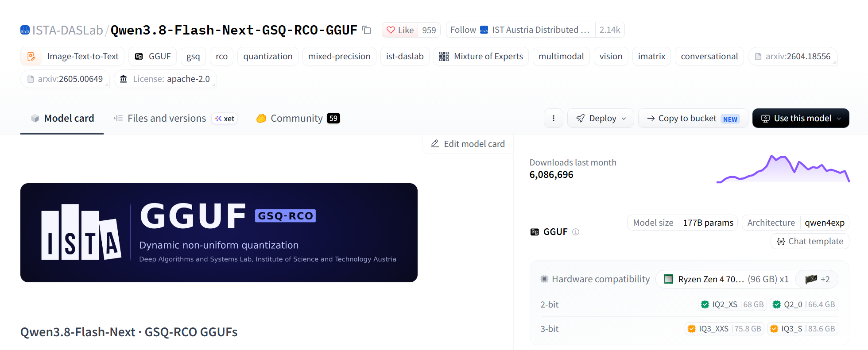Select the Q2_0 66.4 GB quantization
868x350 pixels.
click(x=804, y=304)
